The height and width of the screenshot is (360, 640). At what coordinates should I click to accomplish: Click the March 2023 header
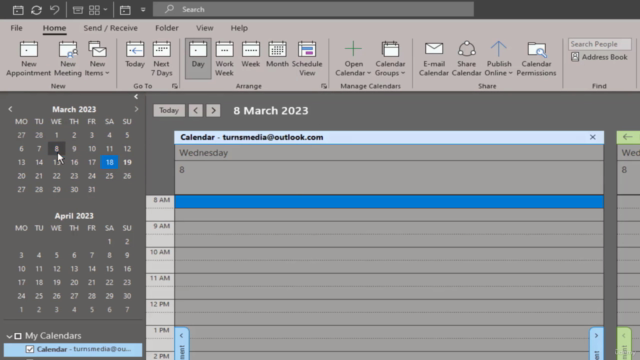(x=74, y=109)
